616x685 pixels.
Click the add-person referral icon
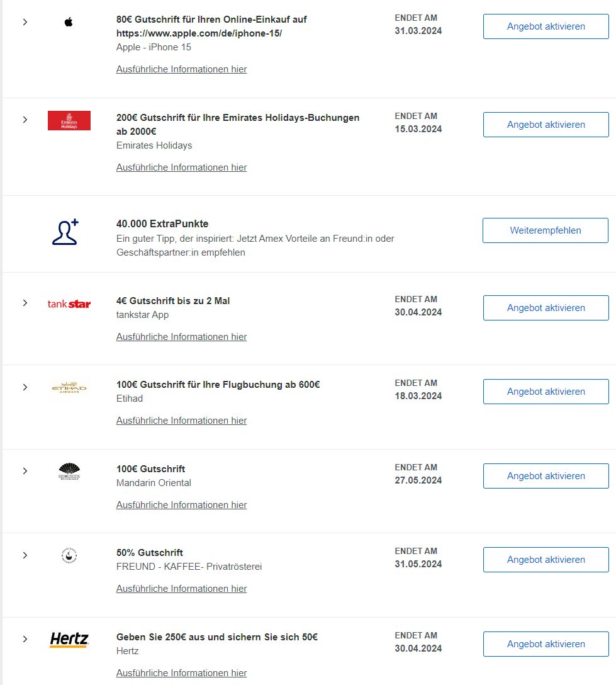[65, 232]
